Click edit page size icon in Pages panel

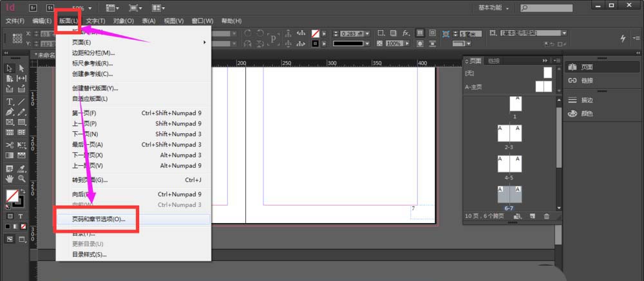coord(518,216)
